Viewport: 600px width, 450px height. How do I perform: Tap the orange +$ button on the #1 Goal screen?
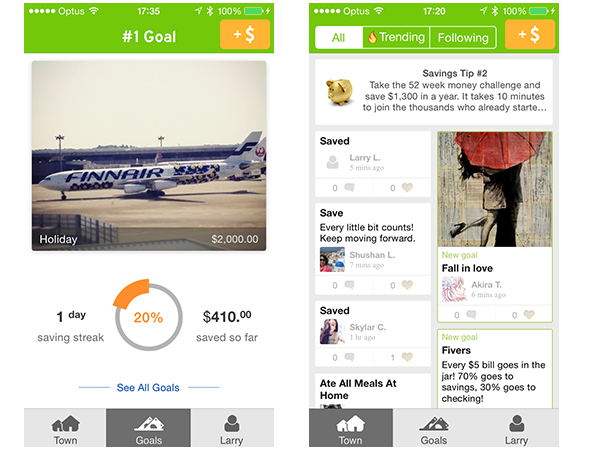pyautogui.click(x=245, y=34)
